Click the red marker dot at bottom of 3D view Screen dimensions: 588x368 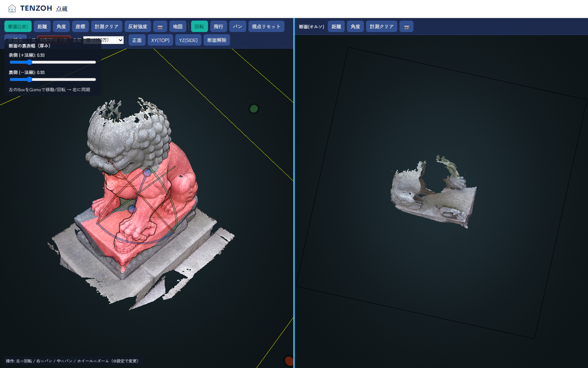289,361
